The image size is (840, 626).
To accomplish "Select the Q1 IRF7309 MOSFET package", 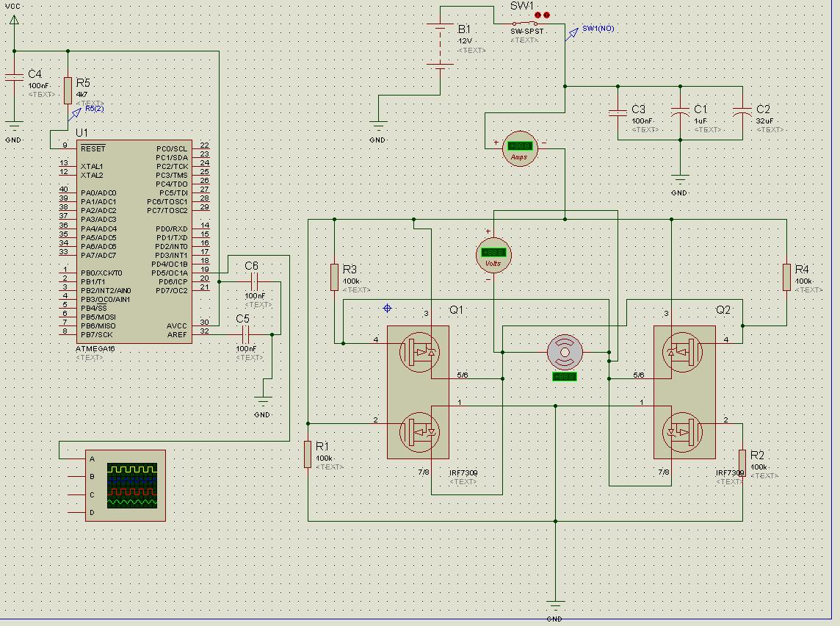I will tap(418, 392).
